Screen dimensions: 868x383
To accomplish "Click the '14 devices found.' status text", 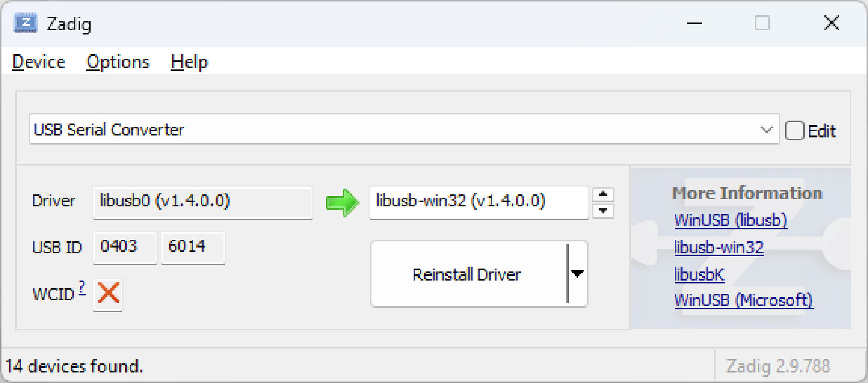I will pyautogui.click(x=74, y=366).
